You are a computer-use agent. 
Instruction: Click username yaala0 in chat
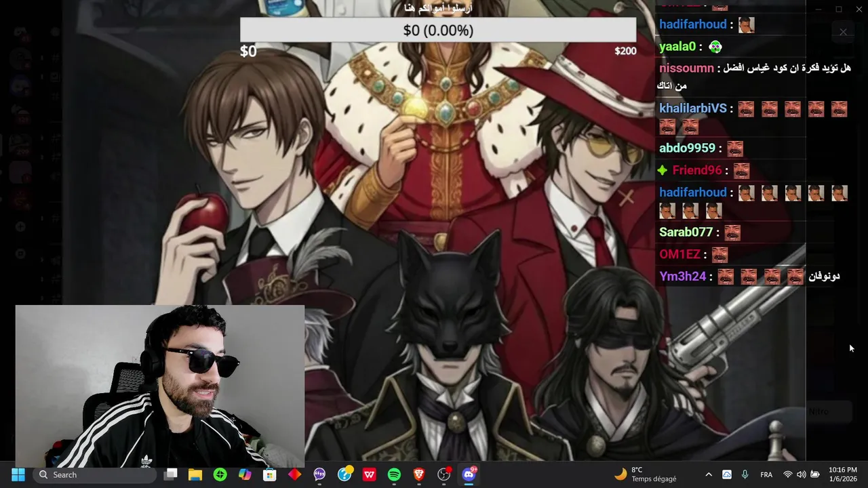click(x=677, y=47)
